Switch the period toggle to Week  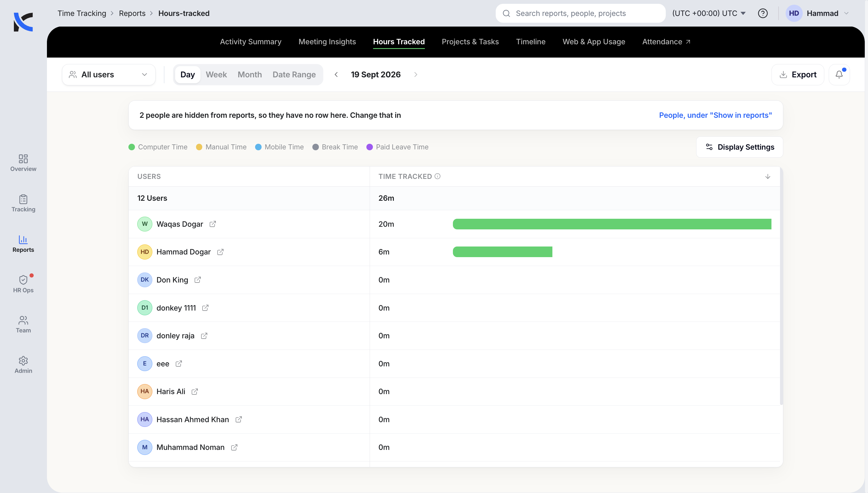(216, 74)
